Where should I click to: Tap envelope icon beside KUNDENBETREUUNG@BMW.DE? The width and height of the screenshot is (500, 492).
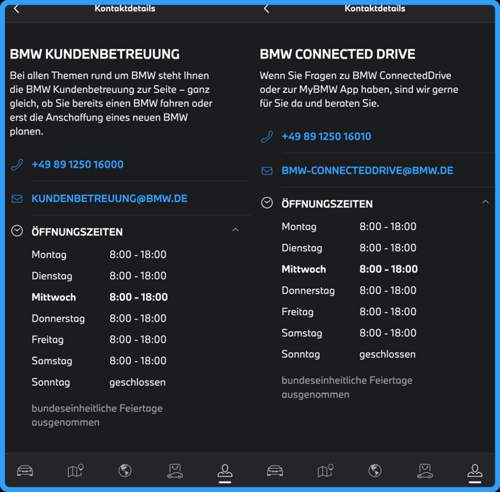pos(17,199)
